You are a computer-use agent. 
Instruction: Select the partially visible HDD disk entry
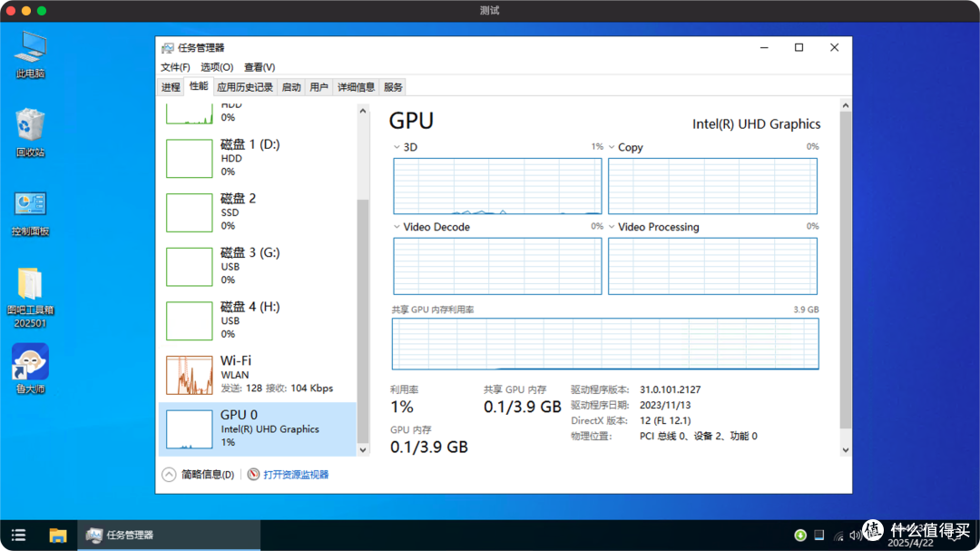coord(258,114)
